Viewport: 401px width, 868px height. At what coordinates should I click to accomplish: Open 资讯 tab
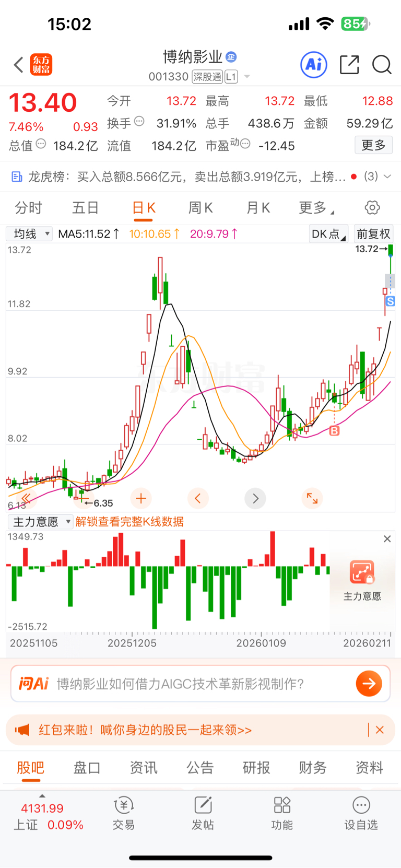tap(144, 768)
